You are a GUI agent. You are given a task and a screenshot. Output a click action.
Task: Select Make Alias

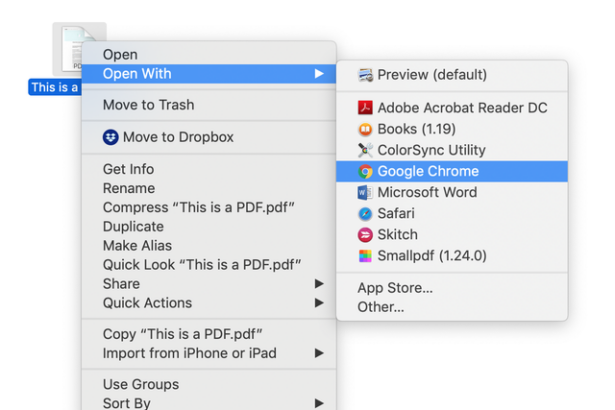pyautogui.click(x=209, y=245)
